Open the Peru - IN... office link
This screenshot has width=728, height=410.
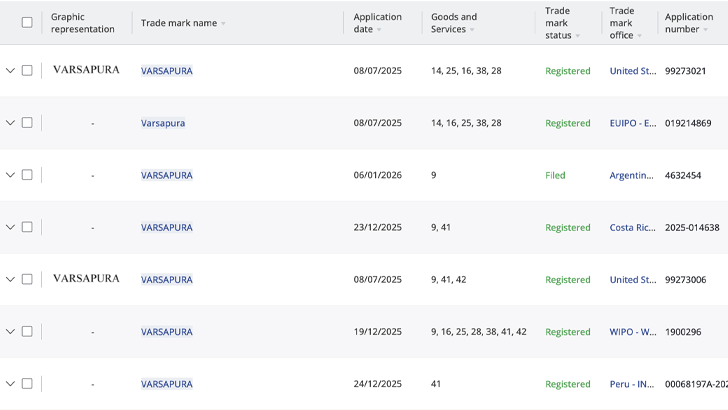click(631, 384)
